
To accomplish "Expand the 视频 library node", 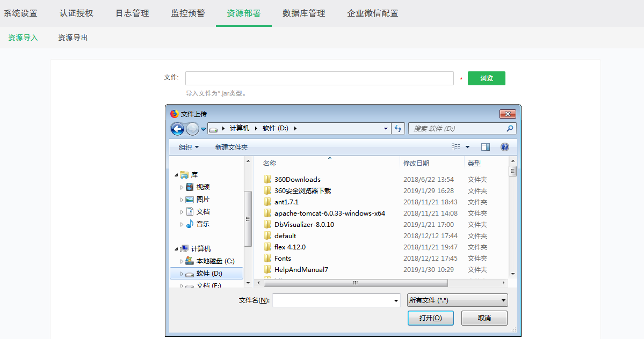I will [x=182, y=187].
